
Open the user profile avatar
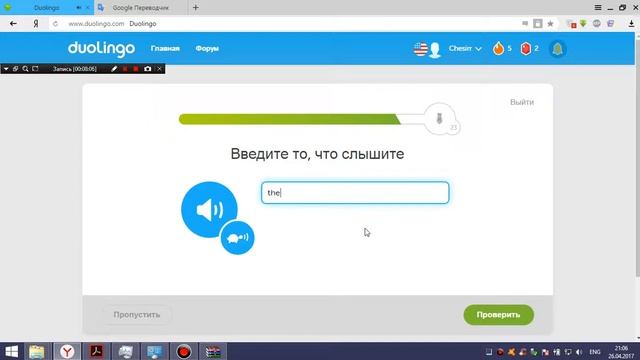[x=435, y=50]
